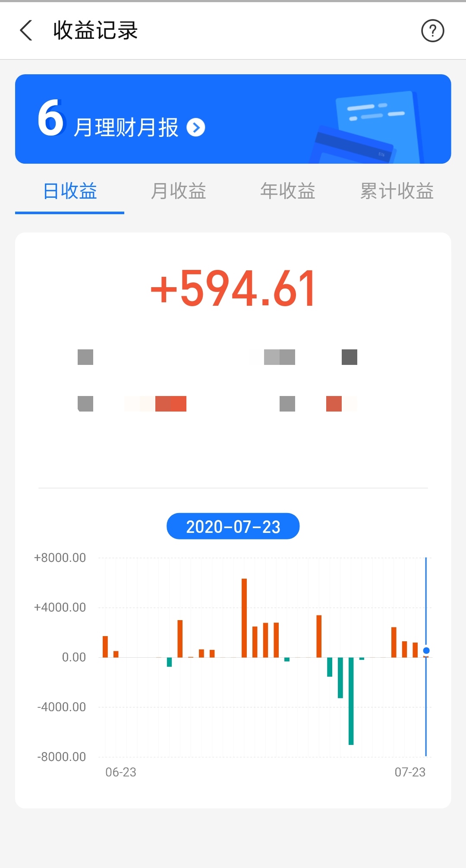The image size is (466, 868).
Task: Tap the arrow beside 月理财月报
Action: point(196,127)
